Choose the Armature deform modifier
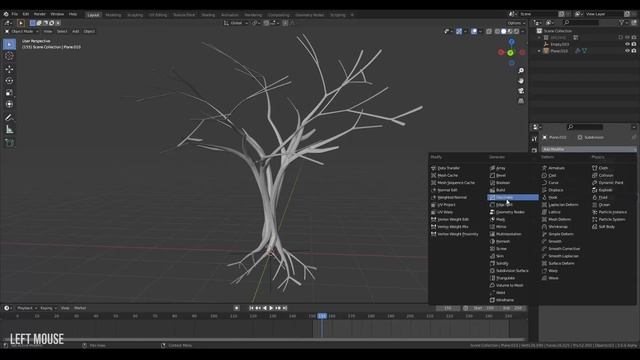Viewport: 640px width, 360px height. point(556,168)
